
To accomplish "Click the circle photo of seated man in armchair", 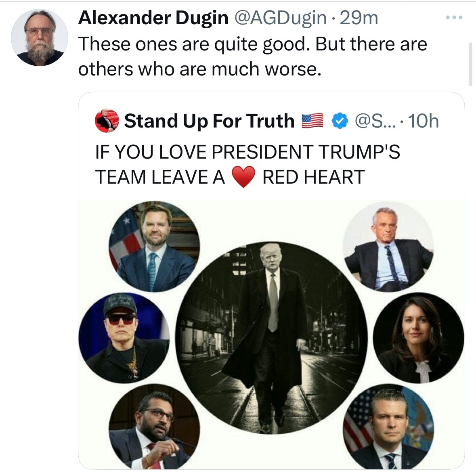I will coord(388,247).
